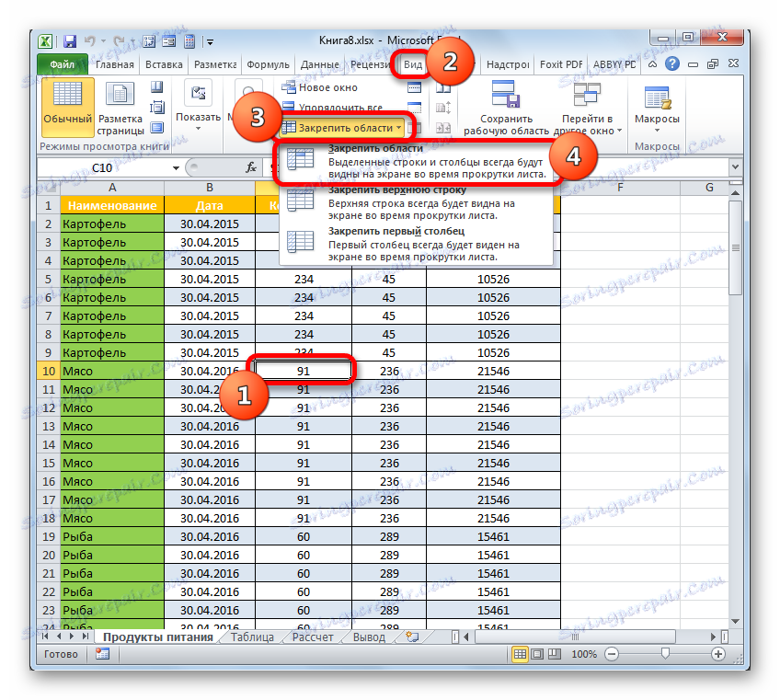Switch to Page Layout view via status bar
Screen dimensions: 780x700
coord(537,654)
